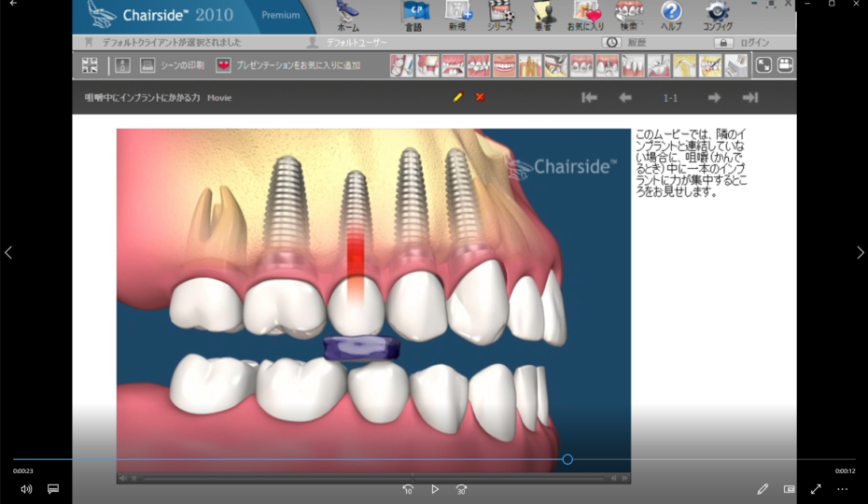
Task: Open Favorites (お気に入り) heart icon
Action: point(585,16)
